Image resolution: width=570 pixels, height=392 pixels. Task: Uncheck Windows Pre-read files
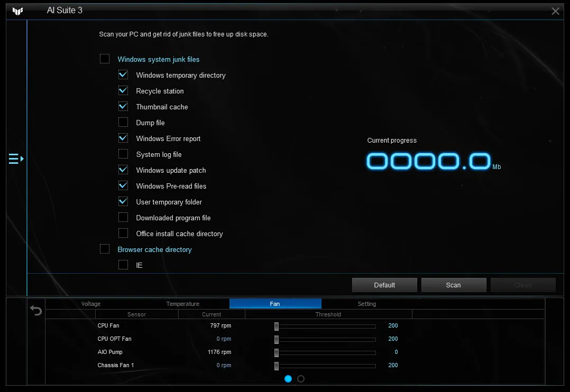(x=123, y=185)
